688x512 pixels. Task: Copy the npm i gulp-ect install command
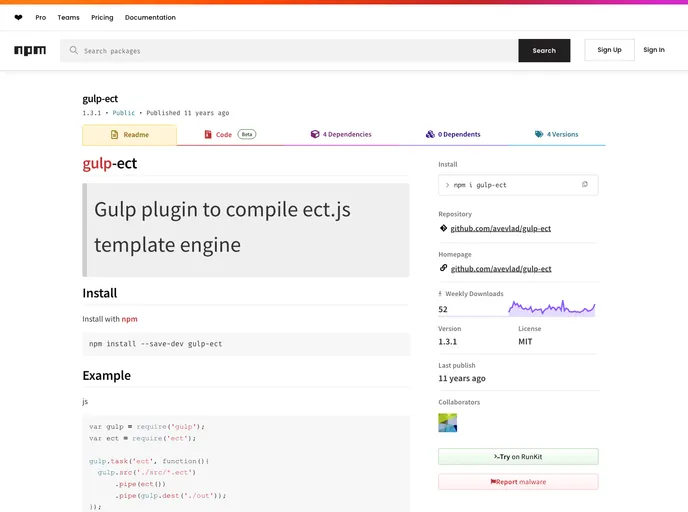pos(584,185)
